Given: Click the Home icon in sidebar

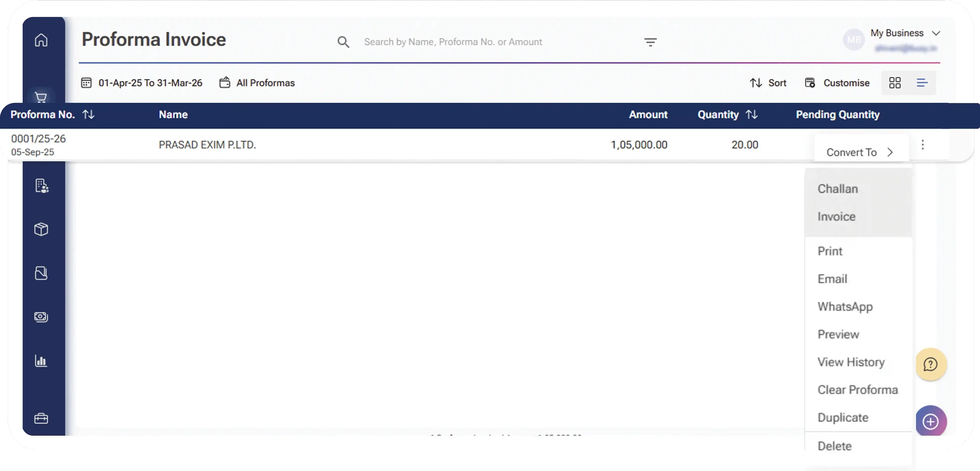Looking at the screenshot, I should pyautogui.click(x=41, y=40).
